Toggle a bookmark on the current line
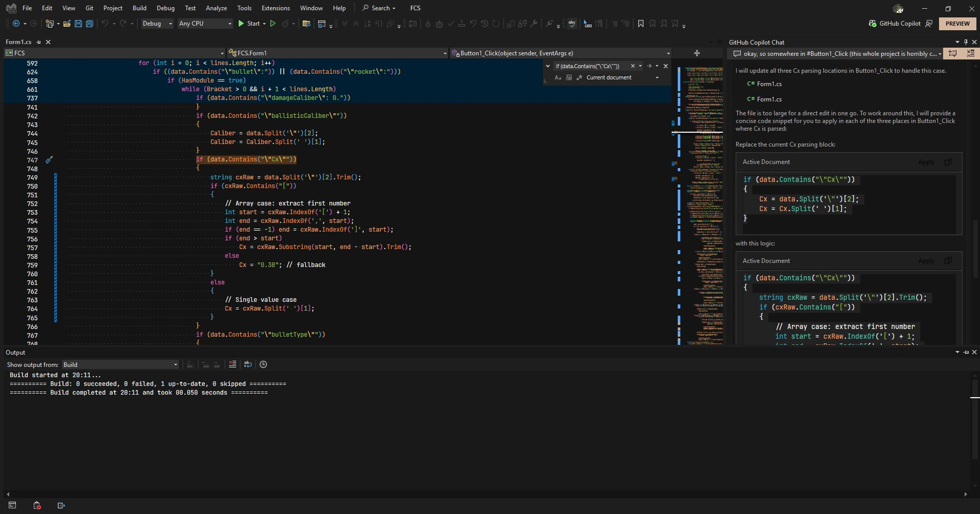980x514 pixels. pyautogui.click(x=641, y=24)
